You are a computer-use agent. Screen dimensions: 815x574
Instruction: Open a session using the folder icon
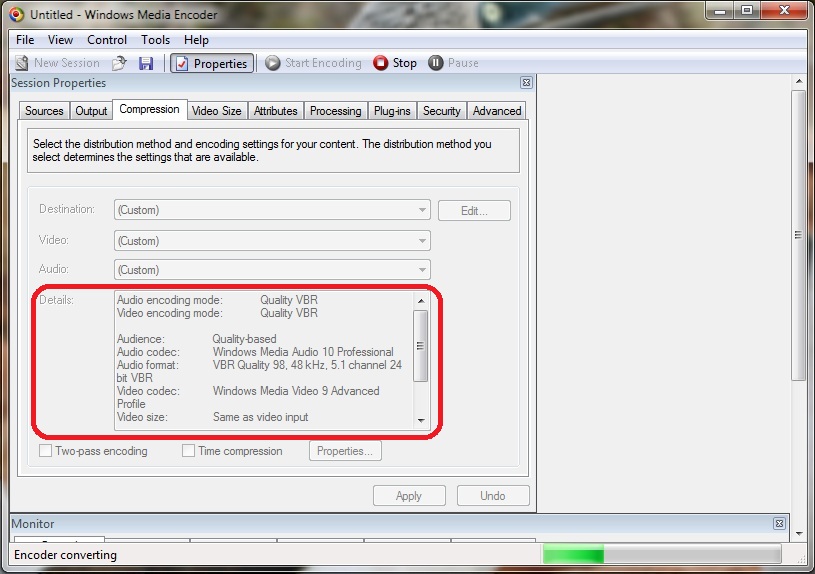pos(119,63)
